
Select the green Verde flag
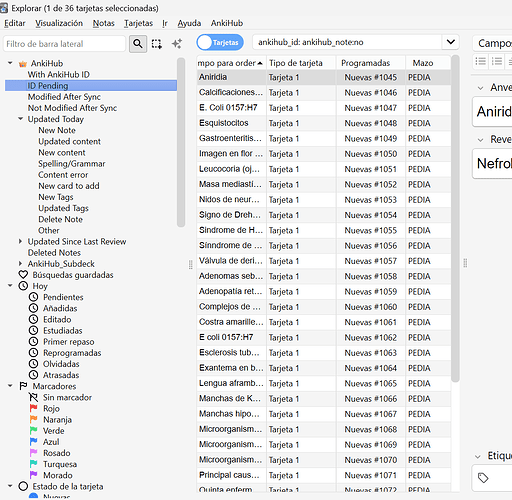34,431
